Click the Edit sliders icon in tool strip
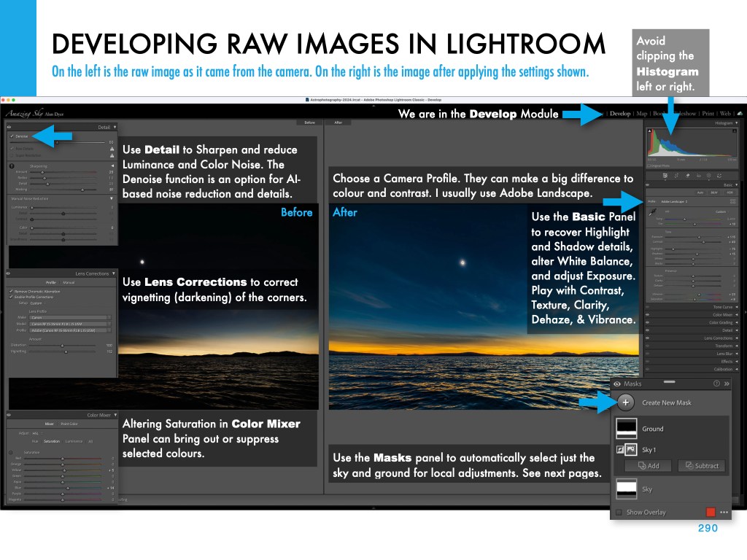Image resolution: width=747 pixels, height=560 pixels. click(665, 176)
